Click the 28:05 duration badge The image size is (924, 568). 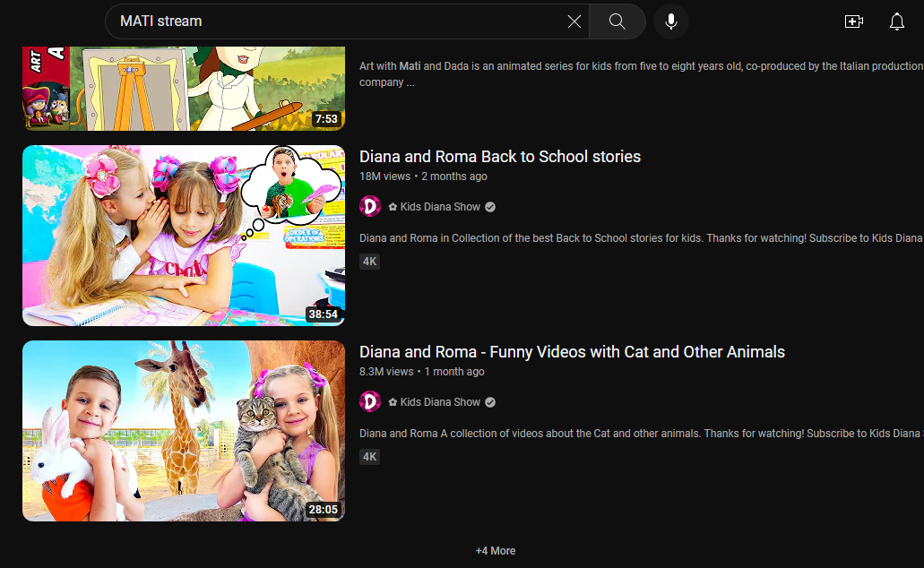coord(324,509)
